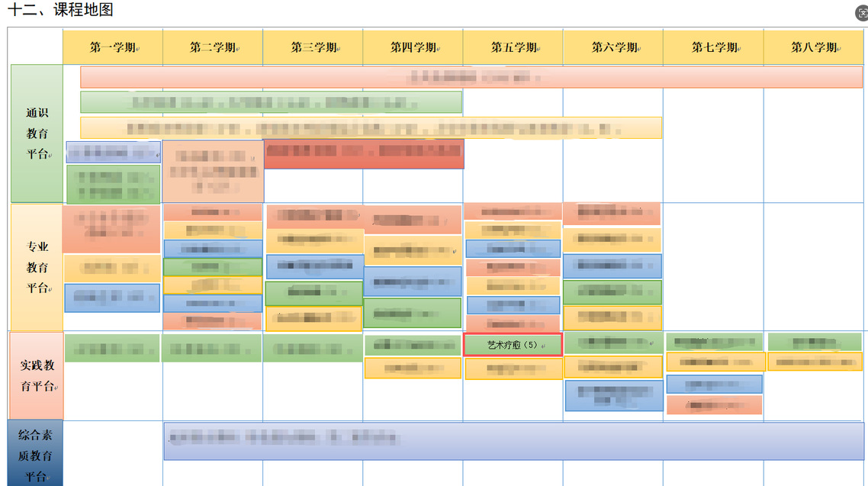
Task: Choose the 第四学期 header cell
Action: [413, 47]
